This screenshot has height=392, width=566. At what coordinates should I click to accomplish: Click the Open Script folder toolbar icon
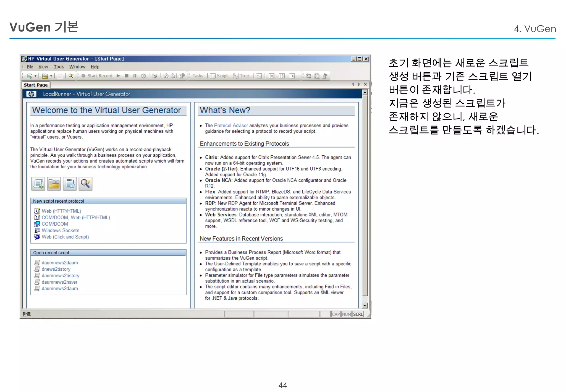[45, 76]
